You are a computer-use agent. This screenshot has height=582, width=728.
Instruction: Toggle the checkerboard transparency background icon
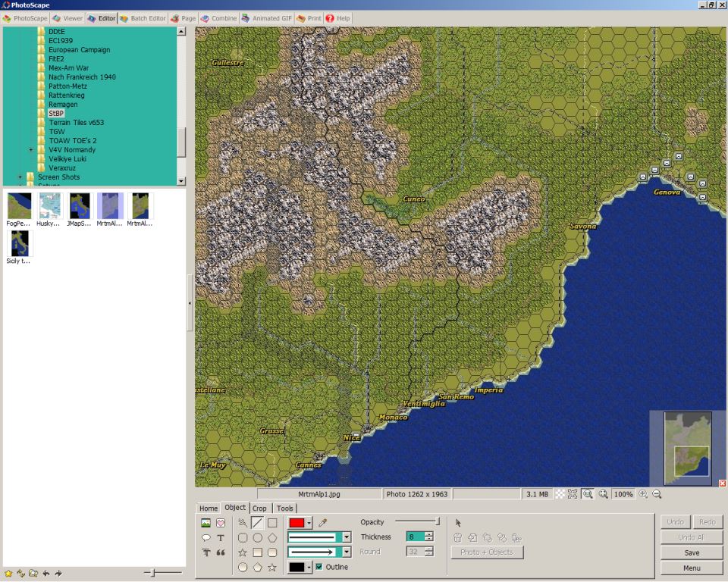560,494
